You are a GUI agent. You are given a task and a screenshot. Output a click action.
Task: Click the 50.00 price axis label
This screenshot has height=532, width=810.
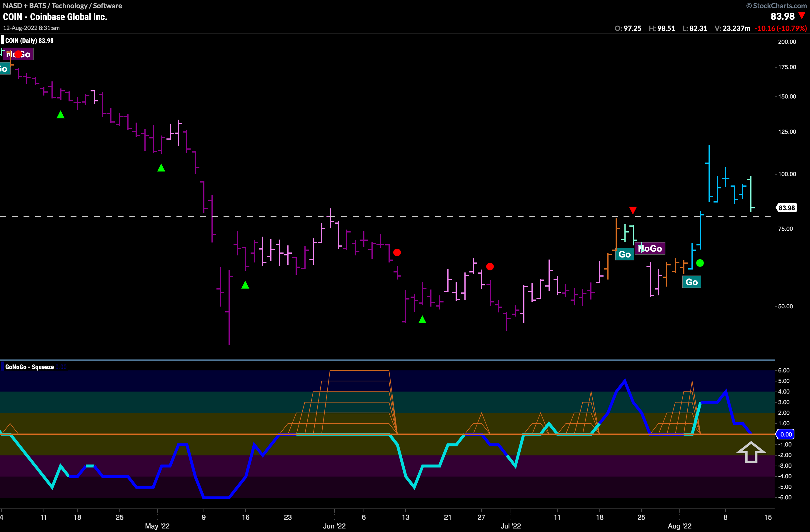(786, 307)
